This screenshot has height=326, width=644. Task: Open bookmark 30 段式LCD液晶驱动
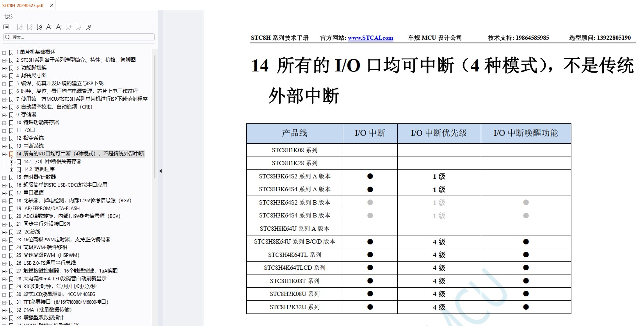pyautogui.click(x=55, y=294)
